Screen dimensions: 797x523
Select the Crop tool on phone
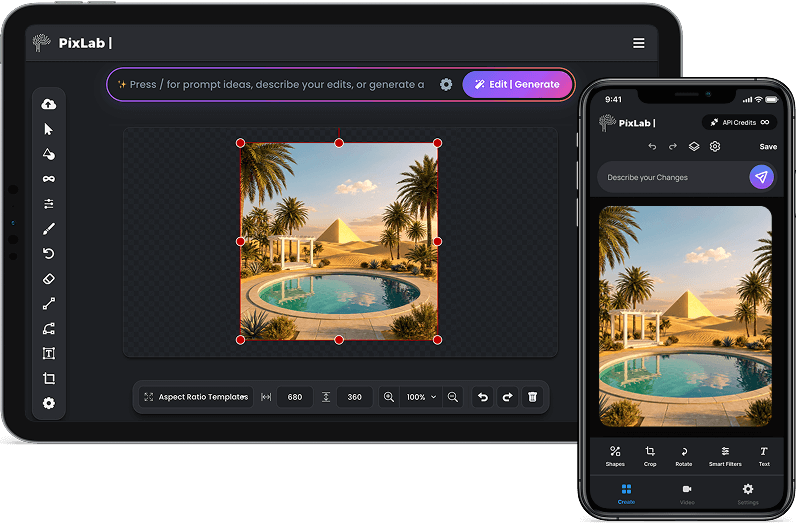(650, 456)
